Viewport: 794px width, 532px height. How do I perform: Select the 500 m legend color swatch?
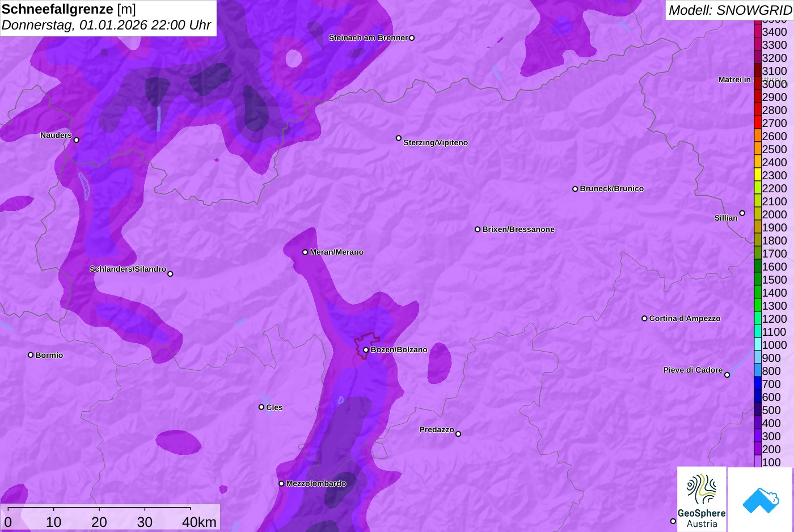(x=758, y=410)
